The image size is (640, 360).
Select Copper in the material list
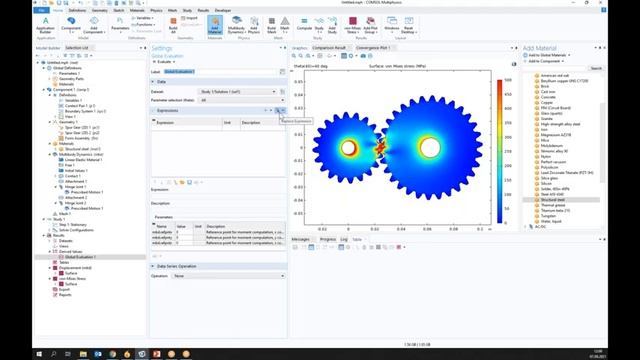(x=546, y=102)
